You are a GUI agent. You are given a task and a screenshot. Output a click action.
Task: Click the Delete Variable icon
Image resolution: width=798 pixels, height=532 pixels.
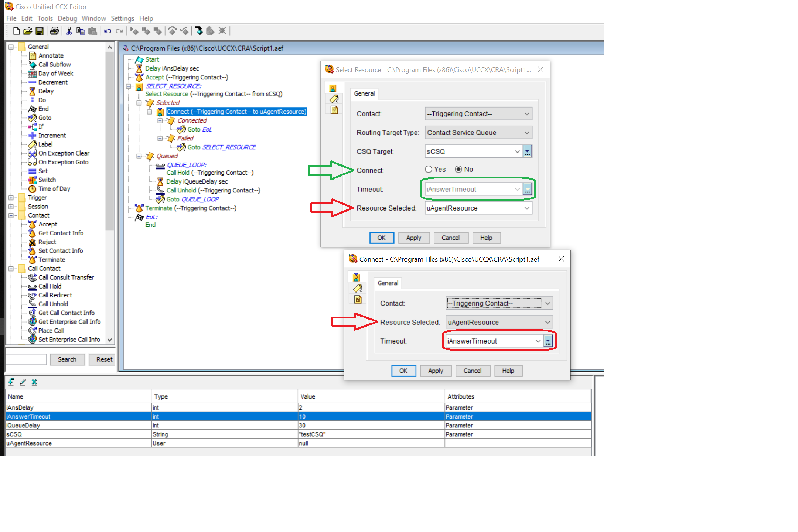tap(34, 382)
